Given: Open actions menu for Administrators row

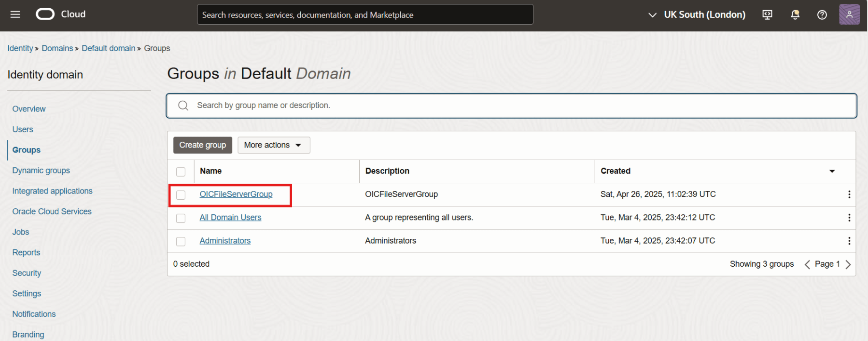Looking at the screenshot, I should [849, 241].
